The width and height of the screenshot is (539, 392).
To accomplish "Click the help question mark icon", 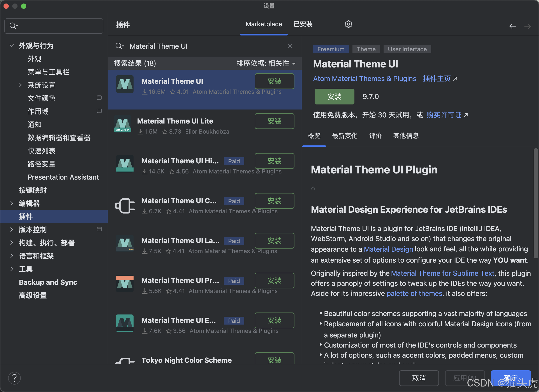I will pos(14,378).
